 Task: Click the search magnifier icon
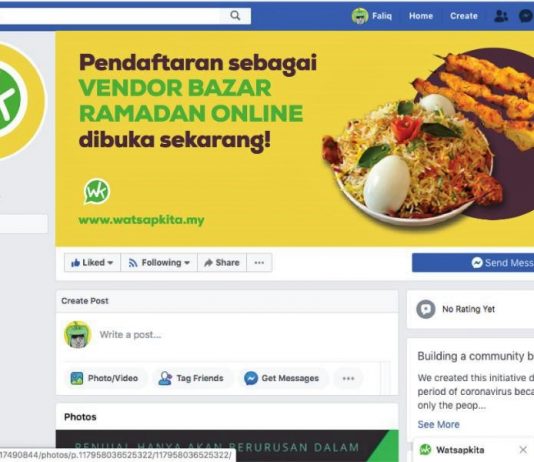tap(235, 16)
